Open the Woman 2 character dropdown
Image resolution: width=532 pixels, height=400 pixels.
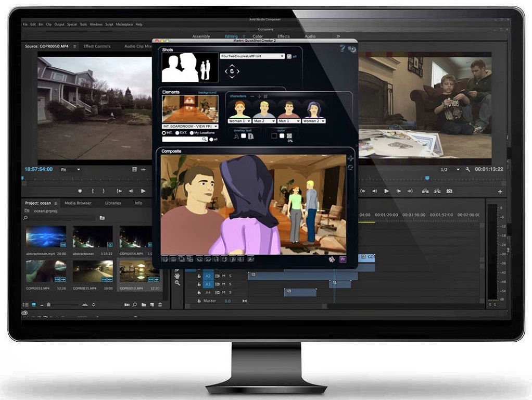pos(314,121)
